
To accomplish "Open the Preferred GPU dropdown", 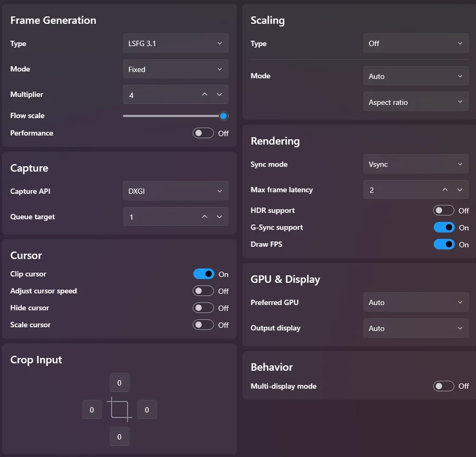I will click(416, 302).
